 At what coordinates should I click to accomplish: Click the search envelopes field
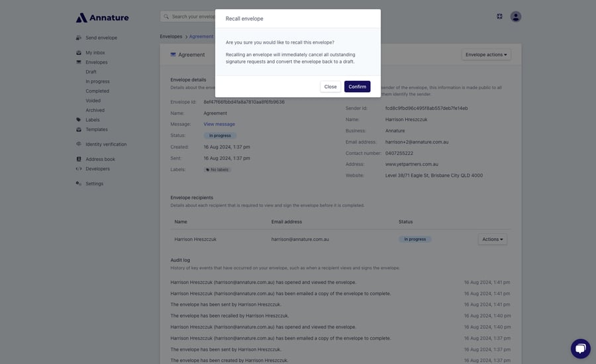click(x=192, y=17)
